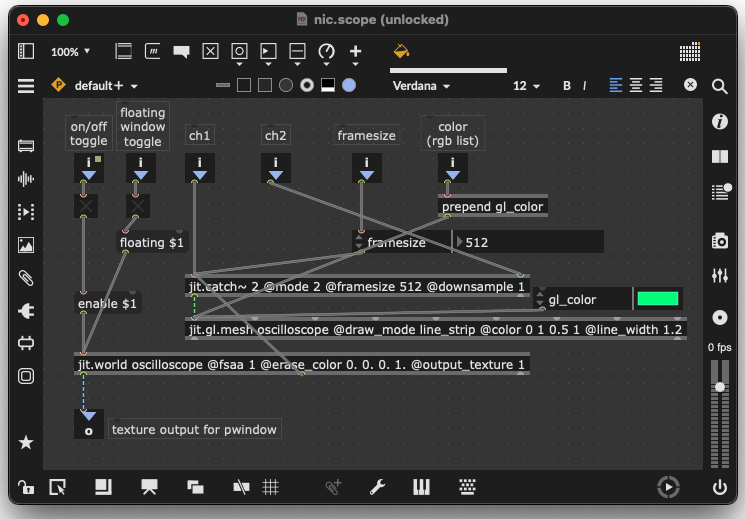Toggle audio on/off power button
745x519 pixels.
(719, 487)
